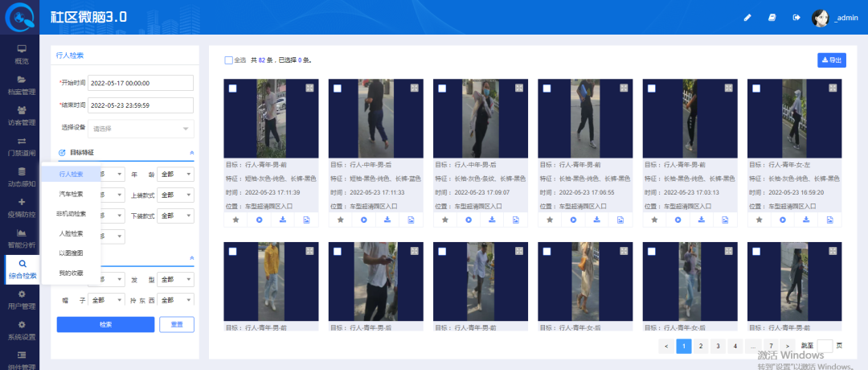Screen dimensions: 868x370
Task: Select the 17:09:07 record checkbox
Action: point(442,88)
